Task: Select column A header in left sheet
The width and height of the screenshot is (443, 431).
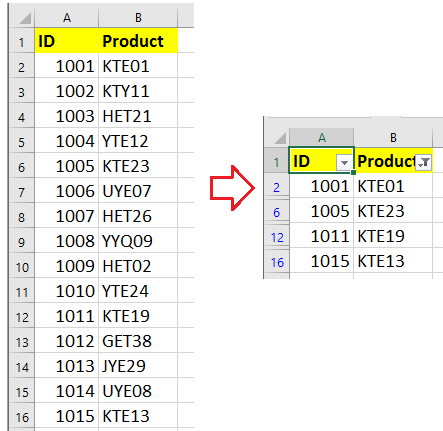Action: point(67,18)
